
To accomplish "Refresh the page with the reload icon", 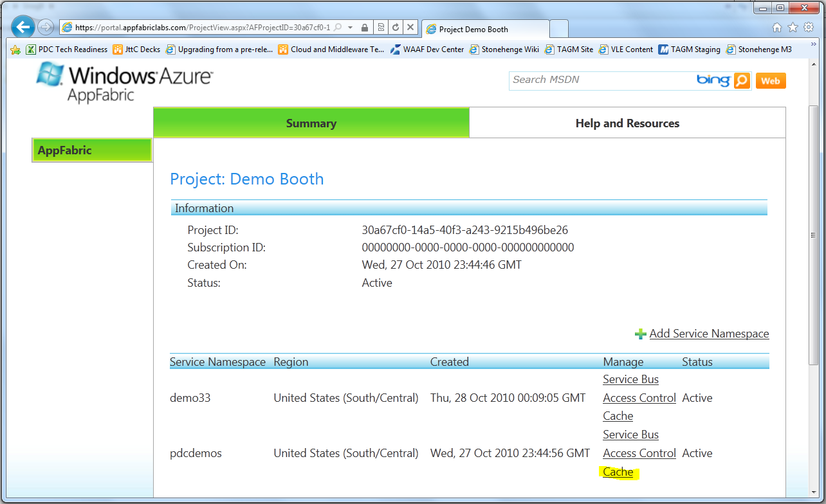I will pyautogui.click(x=396, y=28).
